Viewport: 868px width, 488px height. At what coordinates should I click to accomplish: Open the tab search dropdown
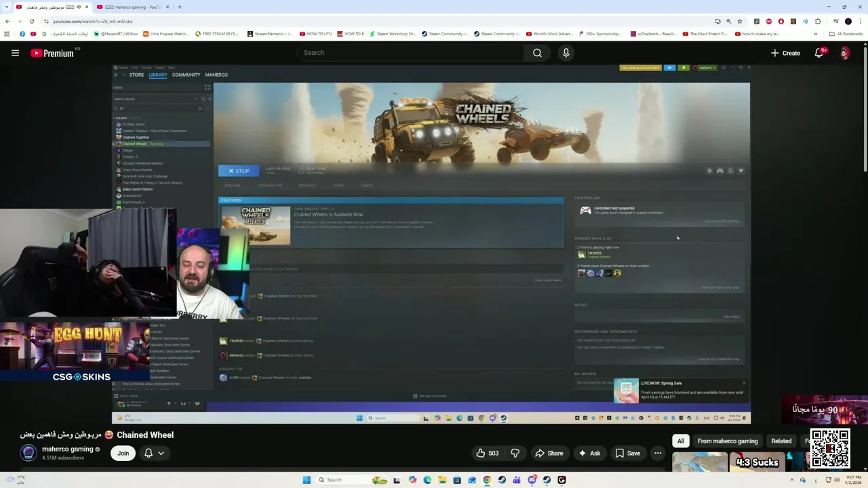(x=7, y=7)
